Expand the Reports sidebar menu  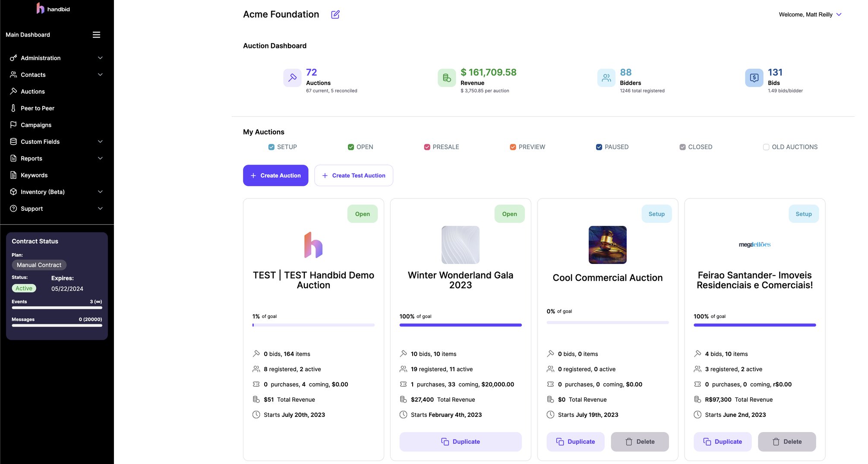point(31,158)
